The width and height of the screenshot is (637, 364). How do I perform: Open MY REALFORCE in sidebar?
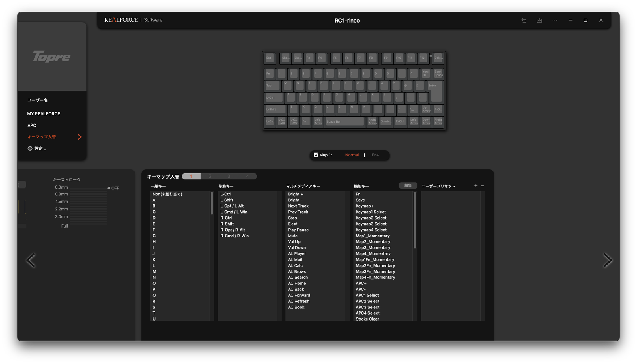pos(44,114)
